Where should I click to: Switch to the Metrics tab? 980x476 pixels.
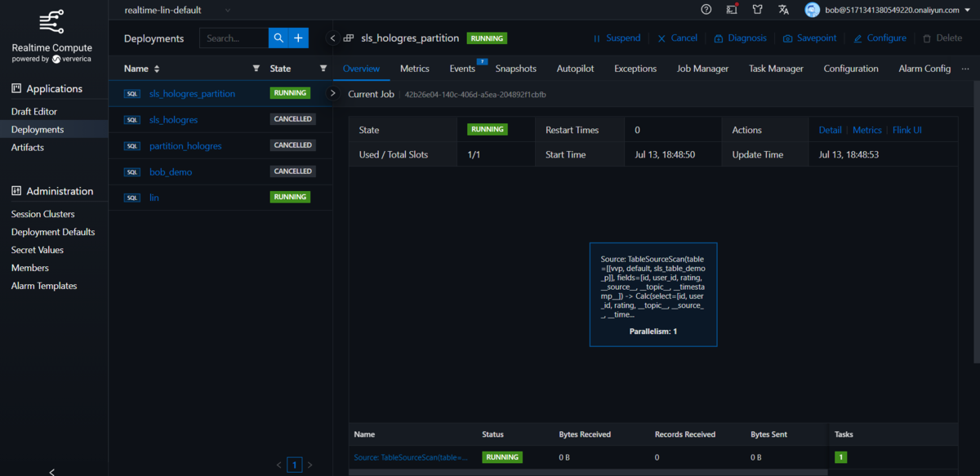click(415, 69)
